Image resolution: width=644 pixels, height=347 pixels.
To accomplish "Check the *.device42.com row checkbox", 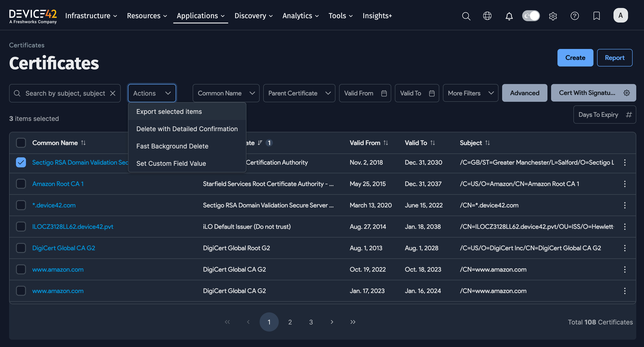I will [x=21, y=205].
